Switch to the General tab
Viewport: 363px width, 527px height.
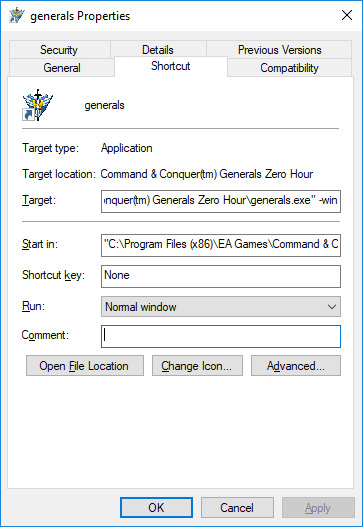62,68
